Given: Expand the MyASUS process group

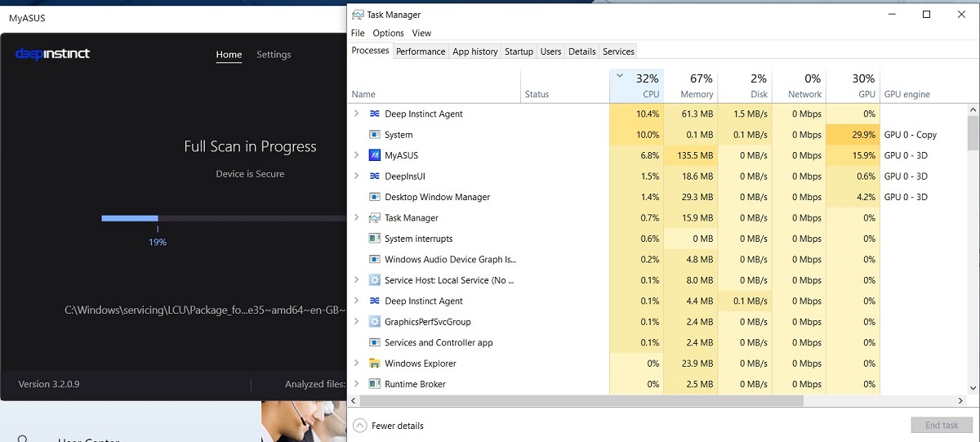Looking at the screenshot, I should pyautogui.click(x=356, y=155).
